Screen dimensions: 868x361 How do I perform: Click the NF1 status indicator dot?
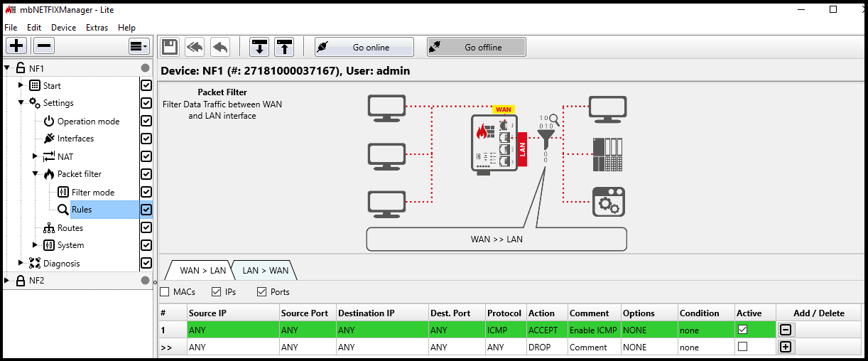click(x=146, y=68)
